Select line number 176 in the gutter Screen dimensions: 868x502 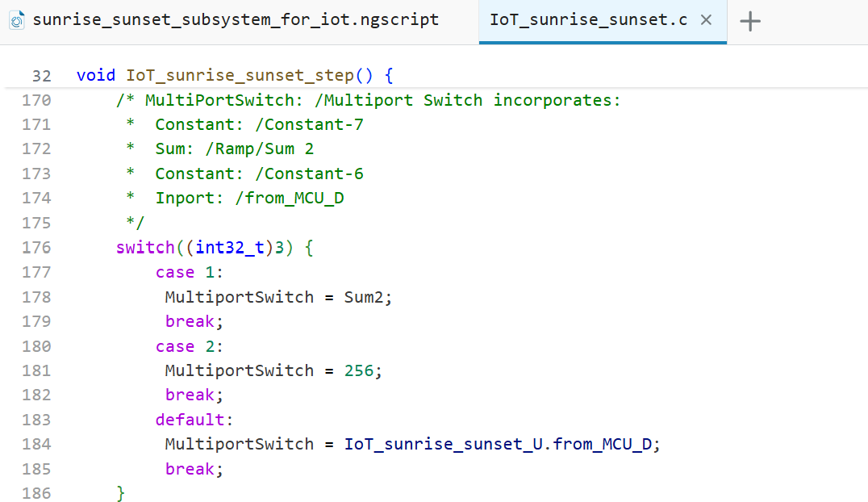(37, 247)
